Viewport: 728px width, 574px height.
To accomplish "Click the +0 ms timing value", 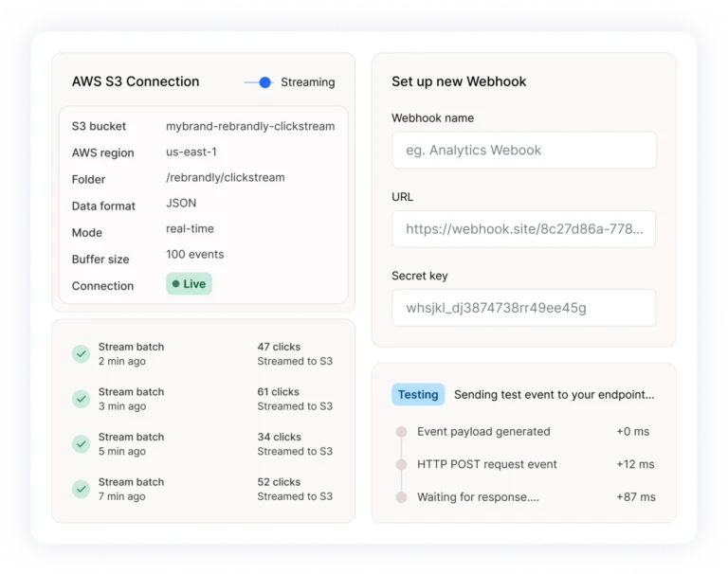I will (x=633, y=432).
